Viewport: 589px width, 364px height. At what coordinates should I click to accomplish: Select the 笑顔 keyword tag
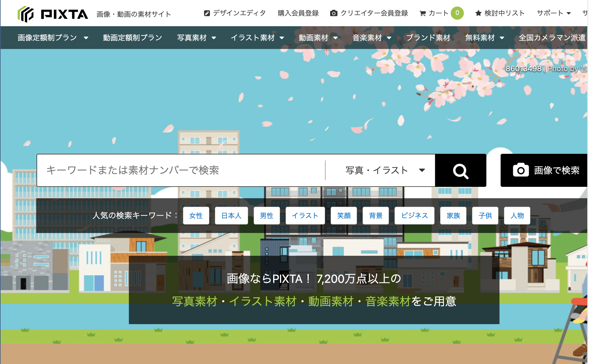[344, 216]
